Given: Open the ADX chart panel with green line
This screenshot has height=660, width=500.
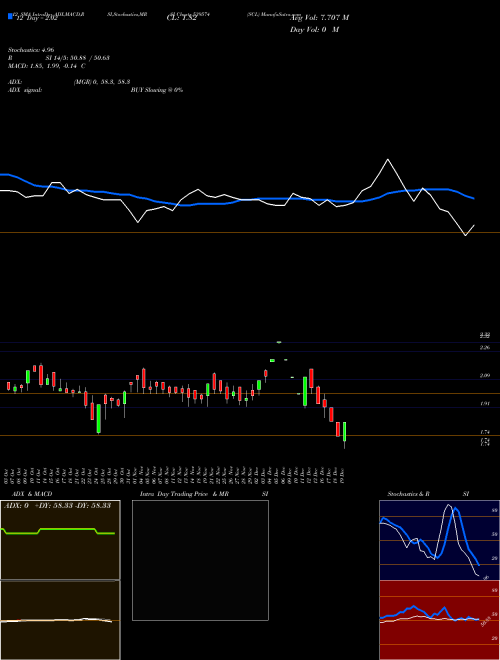Looking at the screenshot, I should pos(60,540).
